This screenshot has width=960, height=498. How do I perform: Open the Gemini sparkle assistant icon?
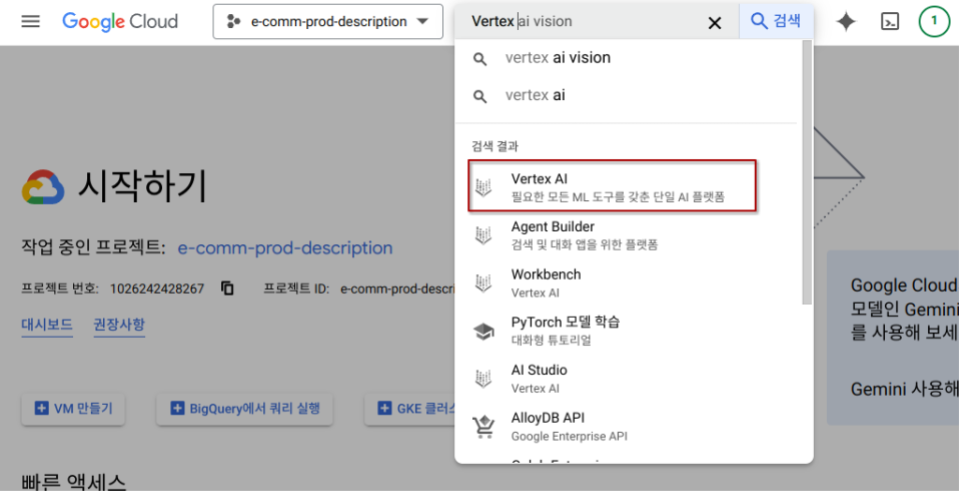[846, 21]
